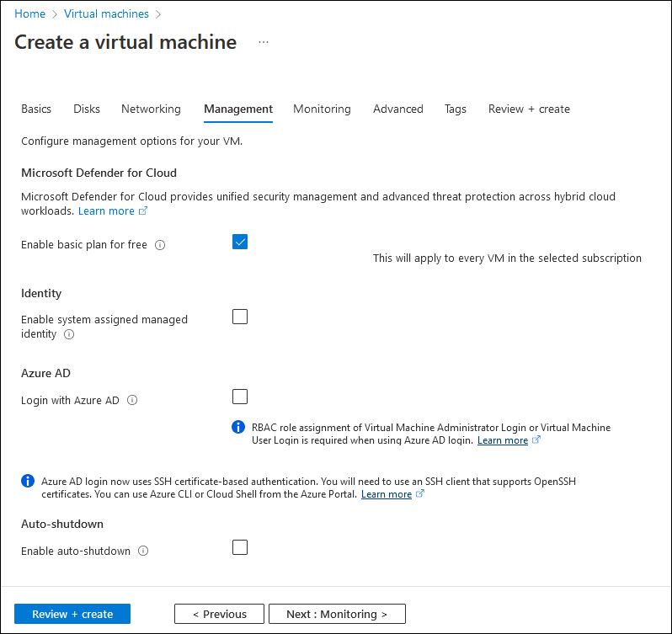
Task: Click external link icon after Defender Learn more
Action: click(x=143, y=210)
